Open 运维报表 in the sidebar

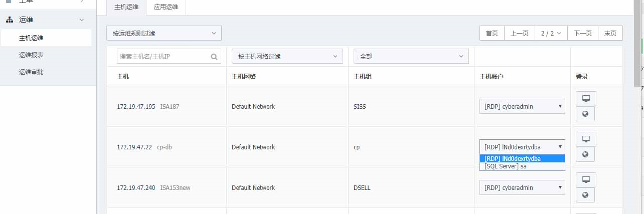[x=31, y=55]
